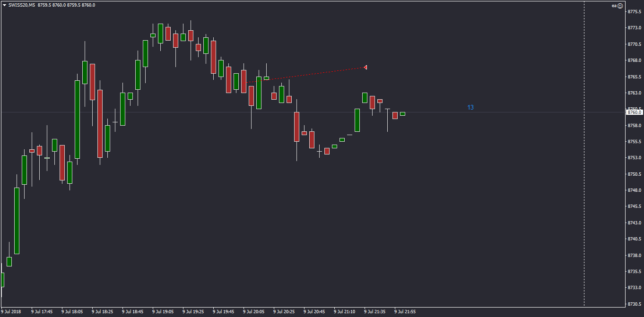The width and height of the screenshot is (644, 317).
Task: Click price axis label 8730.5
Action: [634, 304]
